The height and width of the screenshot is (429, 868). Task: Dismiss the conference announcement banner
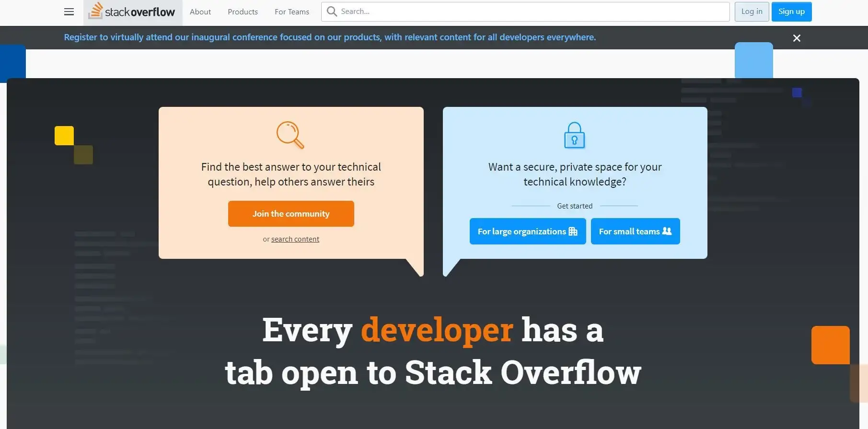pos(797,38)
